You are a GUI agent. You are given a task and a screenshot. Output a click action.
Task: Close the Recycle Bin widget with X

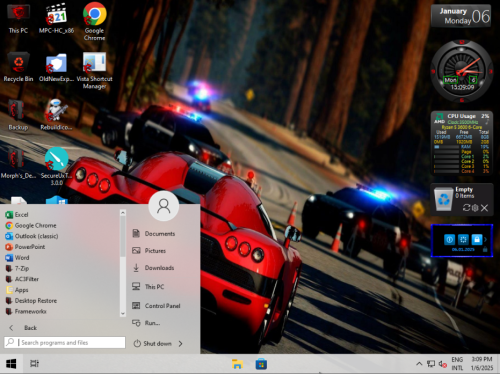tap(484, 208)
